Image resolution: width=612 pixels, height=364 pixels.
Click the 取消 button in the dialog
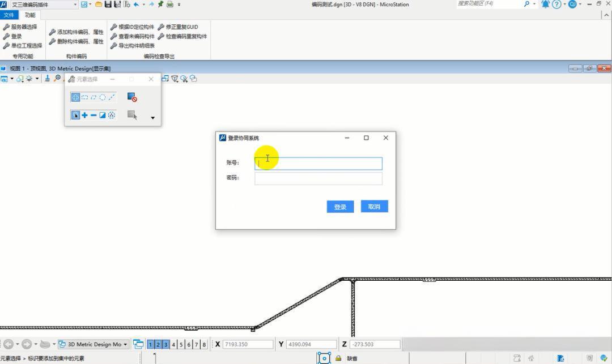[374, 207]
